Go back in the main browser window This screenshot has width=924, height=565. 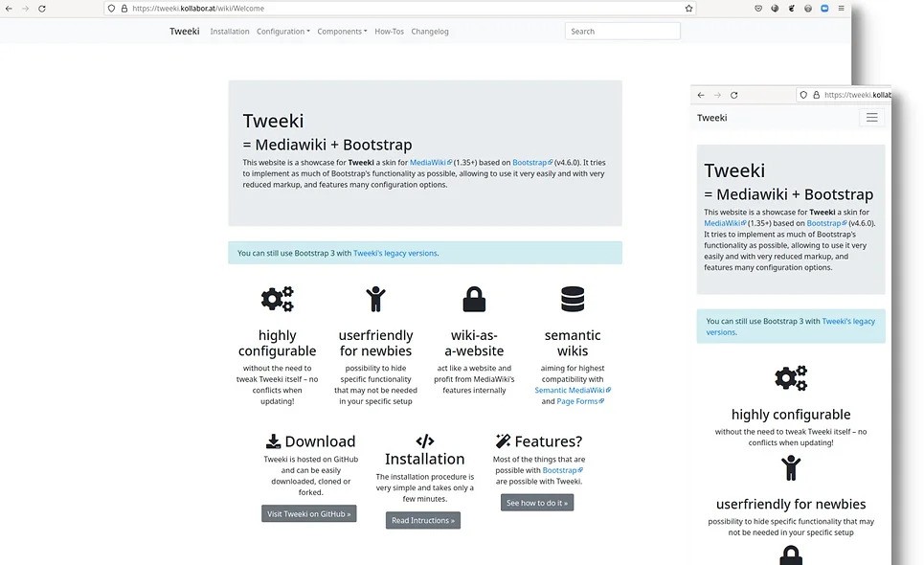(9, 9)
